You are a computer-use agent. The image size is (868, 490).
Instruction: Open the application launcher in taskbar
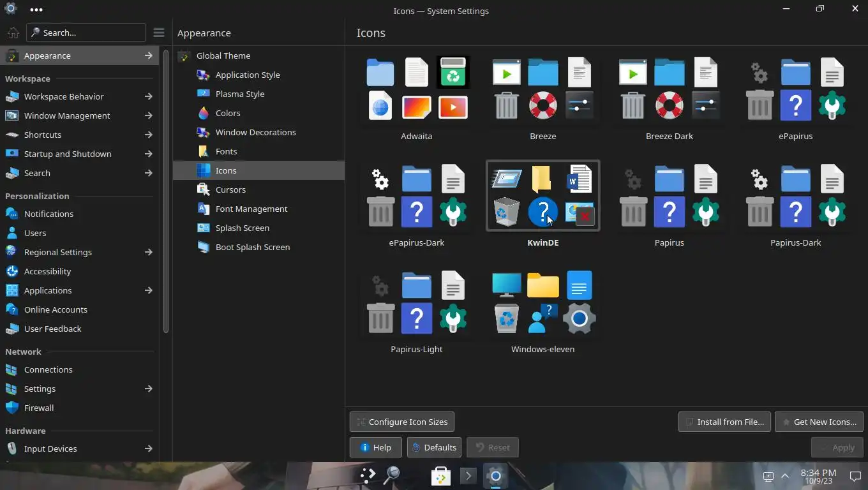[x=368, y=475]
